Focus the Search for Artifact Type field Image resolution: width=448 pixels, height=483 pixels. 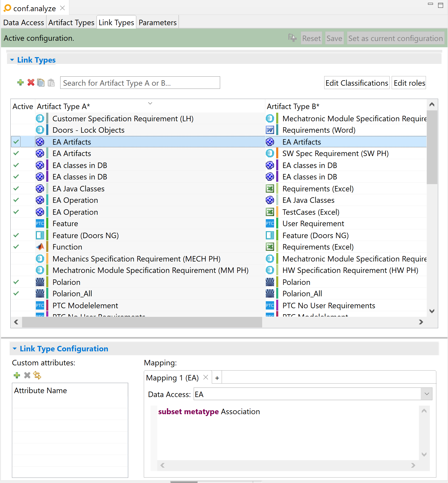tap(140, 83)
